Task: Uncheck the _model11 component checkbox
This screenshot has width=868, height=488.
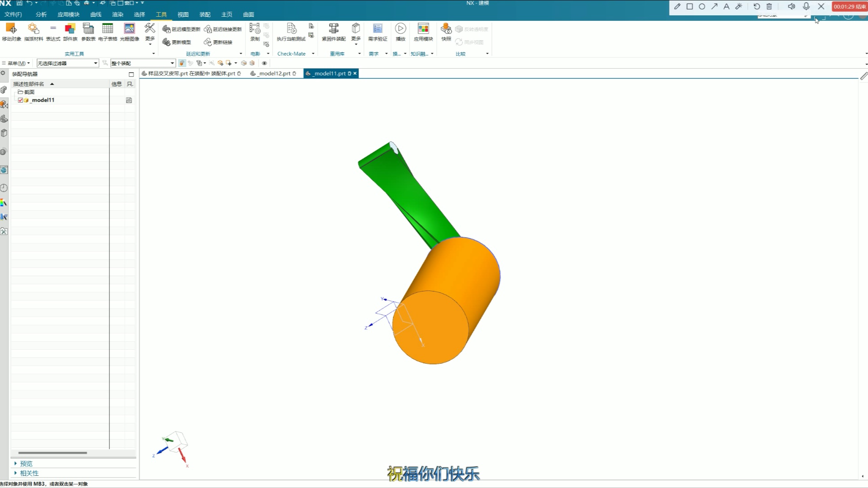Action: 20,100
